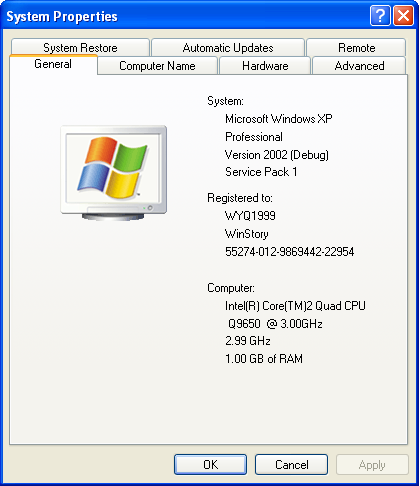Click the '2.99 GHz' speed value
This screenshot has width=420, height=486.
248,341
